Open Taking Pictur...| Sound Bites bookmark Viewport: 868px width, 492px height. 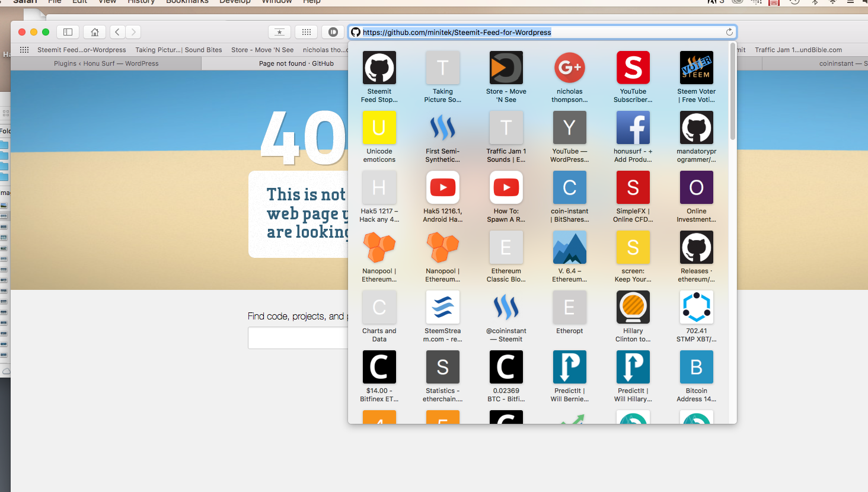178,50
